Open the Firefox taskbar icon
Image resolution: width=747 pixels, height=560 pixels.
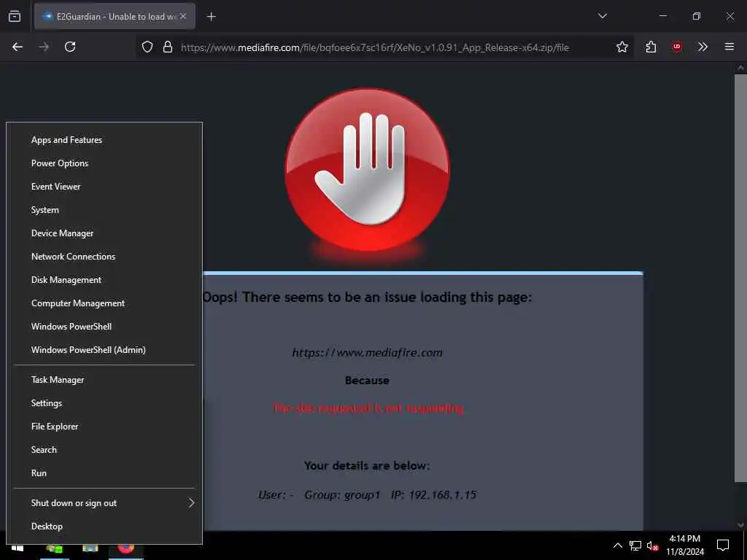click(125, 549)
